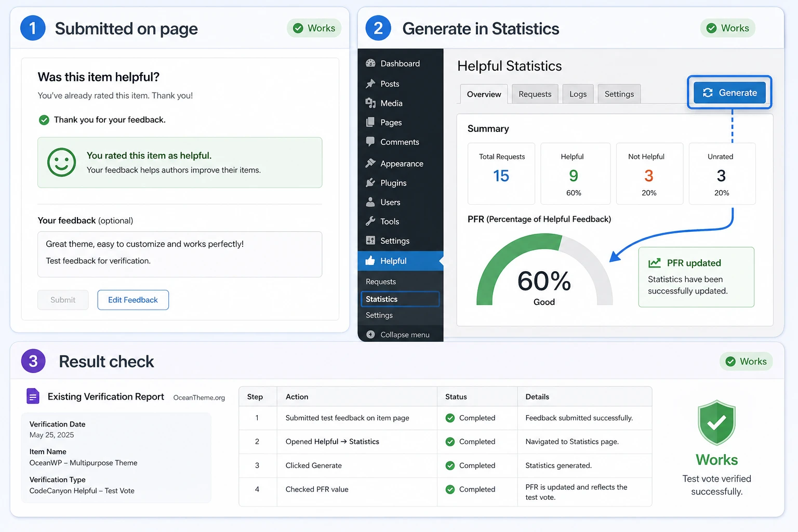Image resolution: width=798 pixels, height=532 pixels.
Task: Click the disabled Submit button
Action: [63, 300]
